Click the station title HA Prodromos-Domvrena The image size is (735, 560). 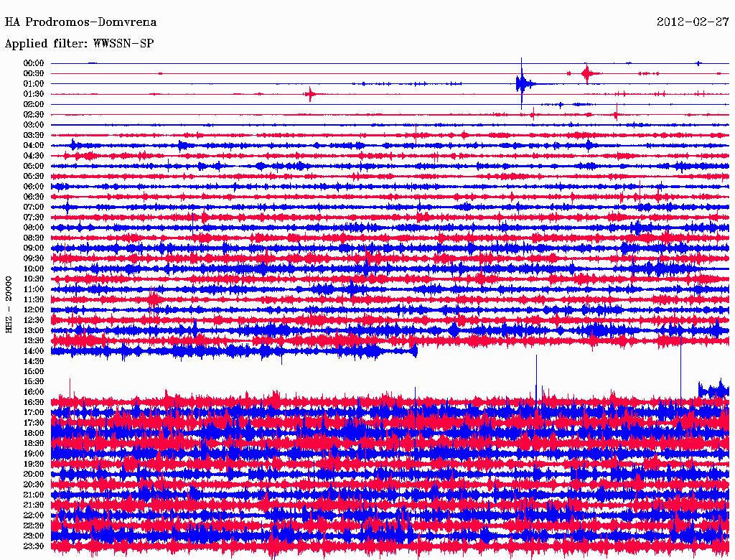coord(80,22)
